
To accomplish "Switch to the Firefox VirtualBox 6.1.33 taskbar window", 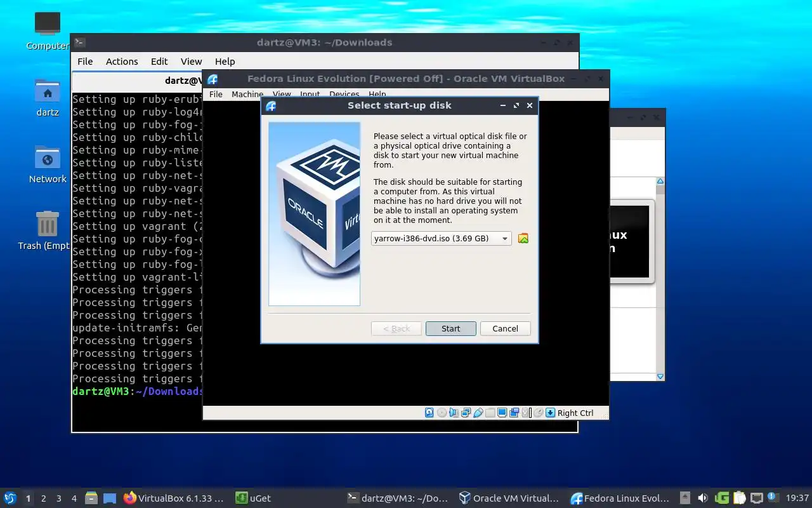I will 174,498.
